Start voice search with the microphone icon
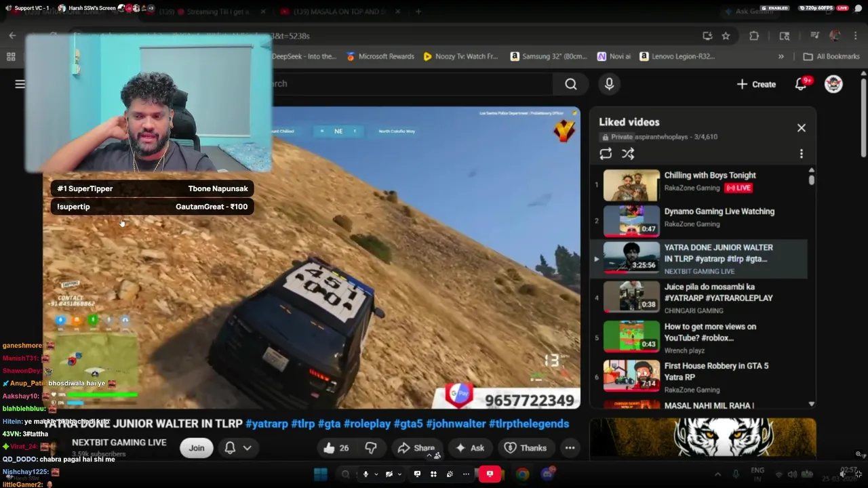Screen dimensions: 868x488 609,84
